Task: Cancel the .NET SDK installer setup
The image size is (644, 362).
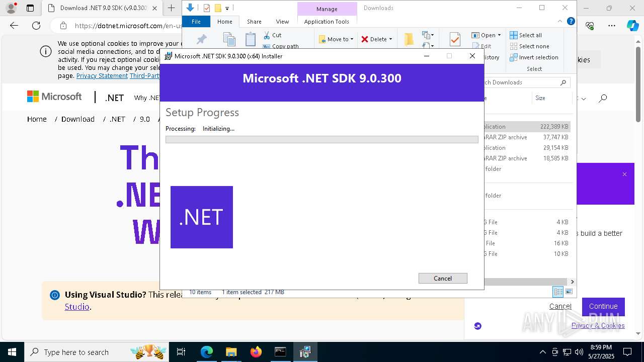Action: (443, 278)
